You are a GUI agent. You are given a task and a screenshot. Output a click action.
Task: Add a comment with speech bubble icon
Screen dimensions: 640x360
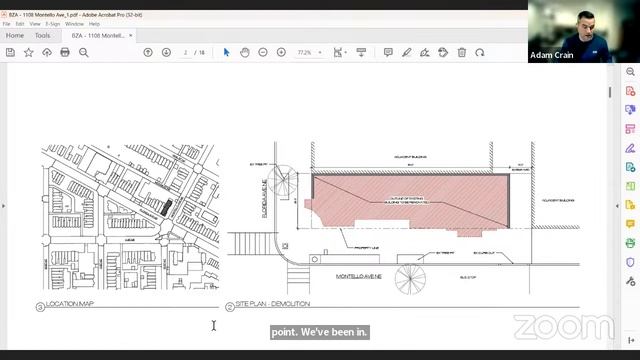tap(388, 52)
